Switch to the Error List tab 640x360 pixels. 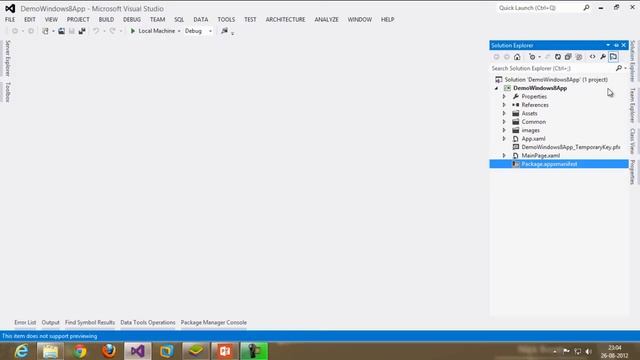(x=25, y=322)
